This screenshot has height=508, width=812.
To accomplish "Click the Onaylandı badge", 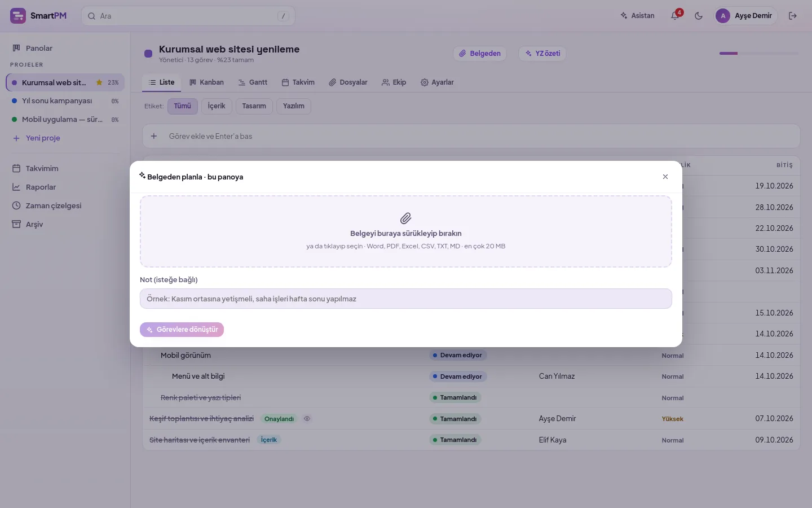I will (x=279, y=419).
